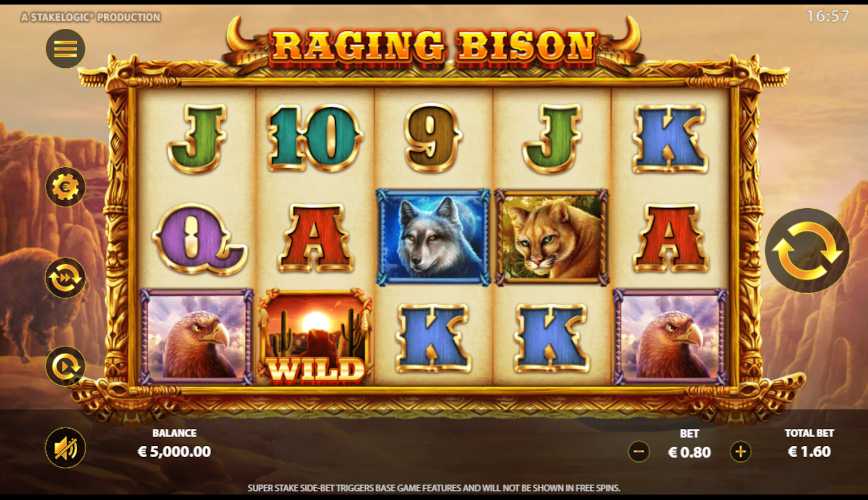Increase the bet with plus button
The width and height of the screenshot is (868, 500).
[x=741, y=452]
